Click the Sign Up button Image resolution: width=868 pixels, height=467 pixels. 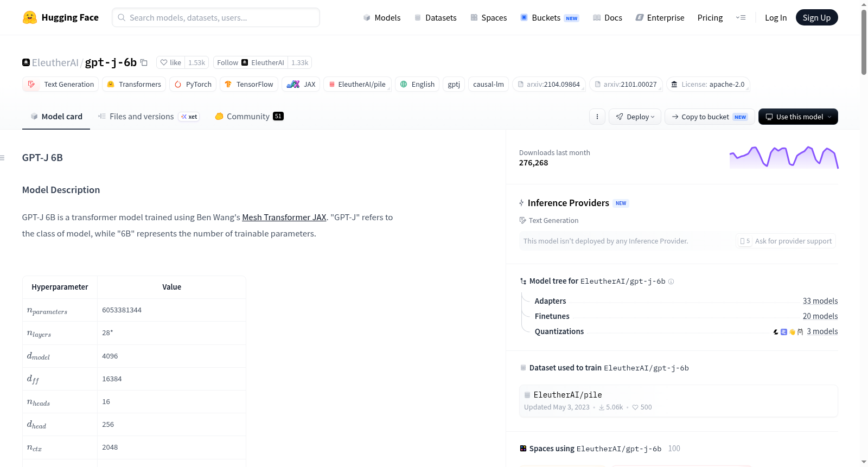(x=816, y=17)
